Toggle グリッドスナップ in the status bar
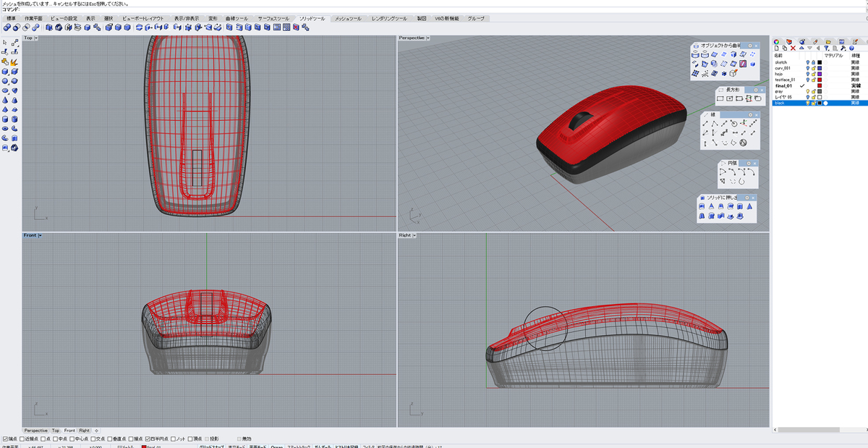This screenshot has width=868, height=448. point(211,447)
